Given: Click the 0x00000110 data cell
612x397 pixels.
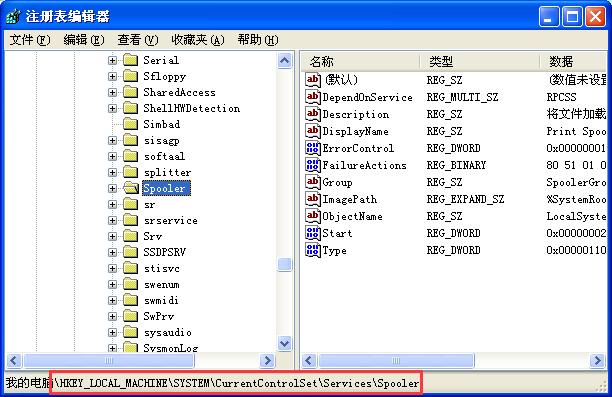Looking at the screenshot, I should [576, 250].
